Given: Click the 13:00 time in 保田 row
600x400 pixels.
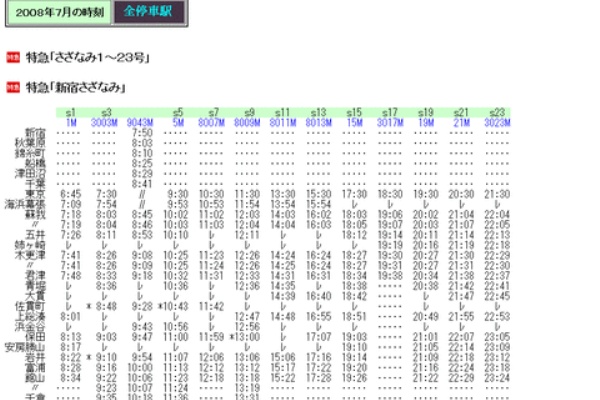Looking at the screenshot, I should [247, 337].
